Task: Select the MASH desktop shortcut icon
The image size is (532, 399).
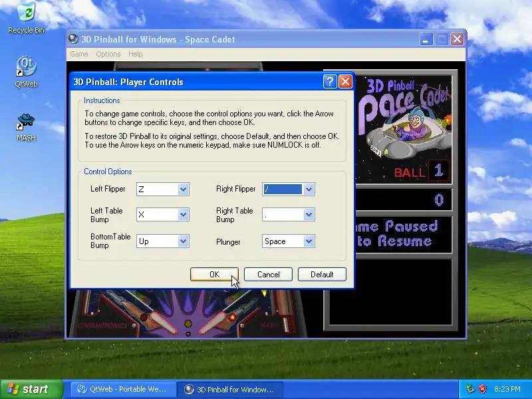Action: pyautogui.click(x=26, y=127)
